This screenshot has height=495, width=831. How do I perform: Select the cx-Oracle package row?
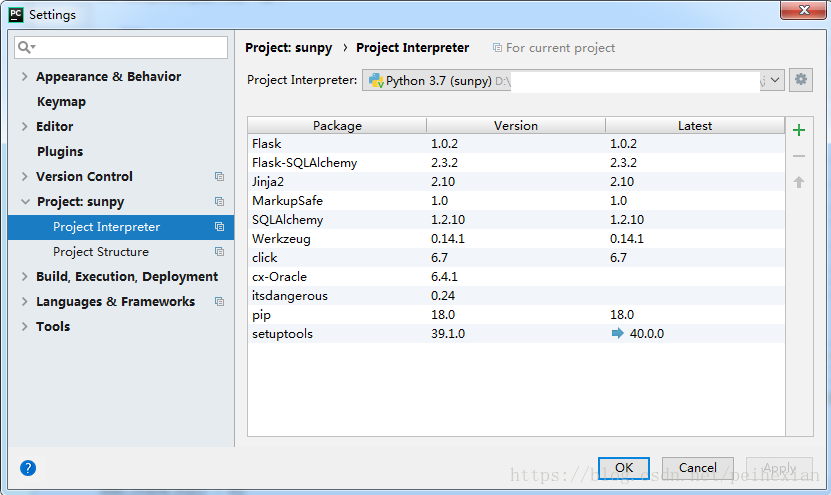(x=516, y=277)
